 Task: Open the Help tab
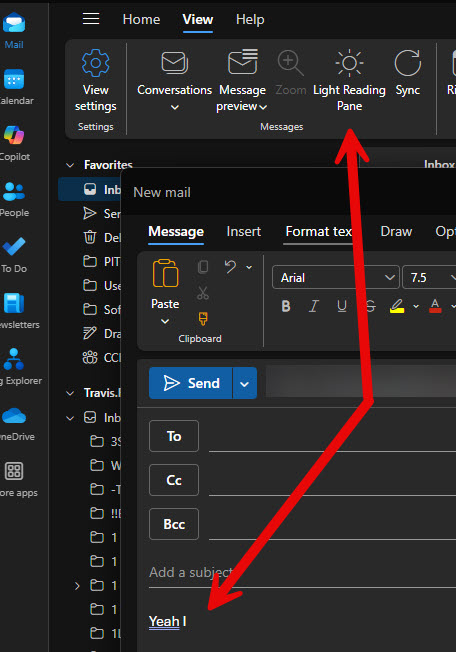[250, 20]
